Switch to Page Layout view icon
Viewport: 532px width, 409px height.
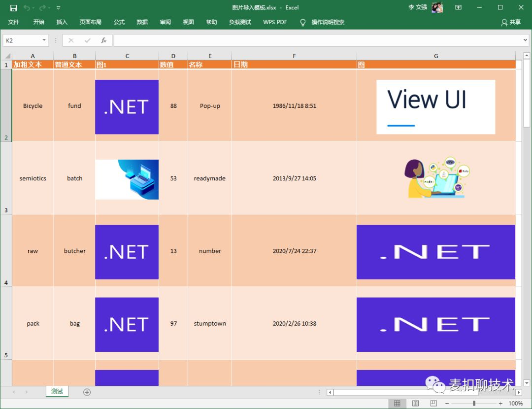[x=415, y=403]
